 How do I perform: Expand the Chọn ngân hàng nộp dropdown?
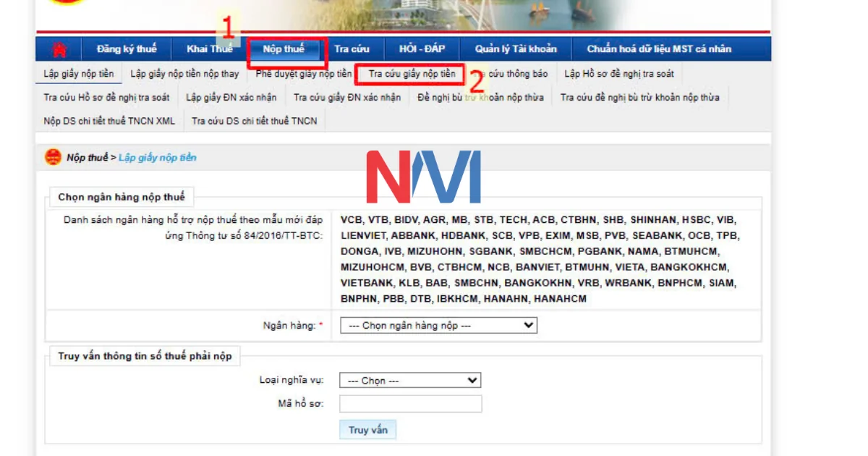438,326
